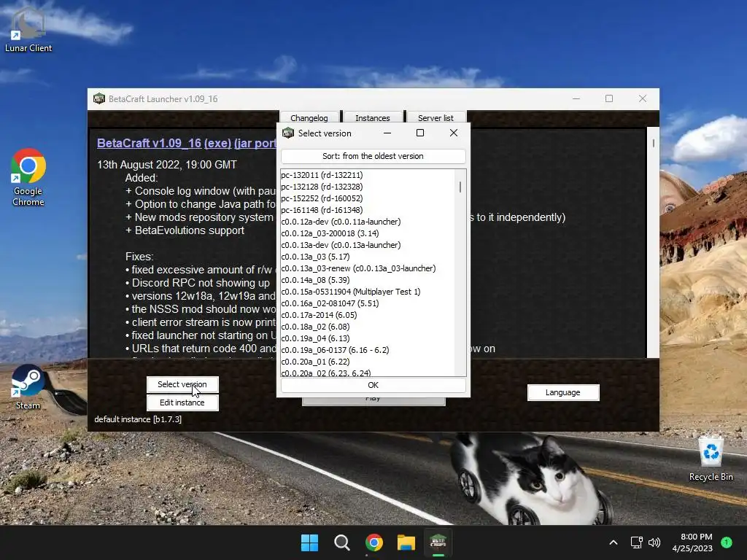Open the notification badge in tray

727,542
